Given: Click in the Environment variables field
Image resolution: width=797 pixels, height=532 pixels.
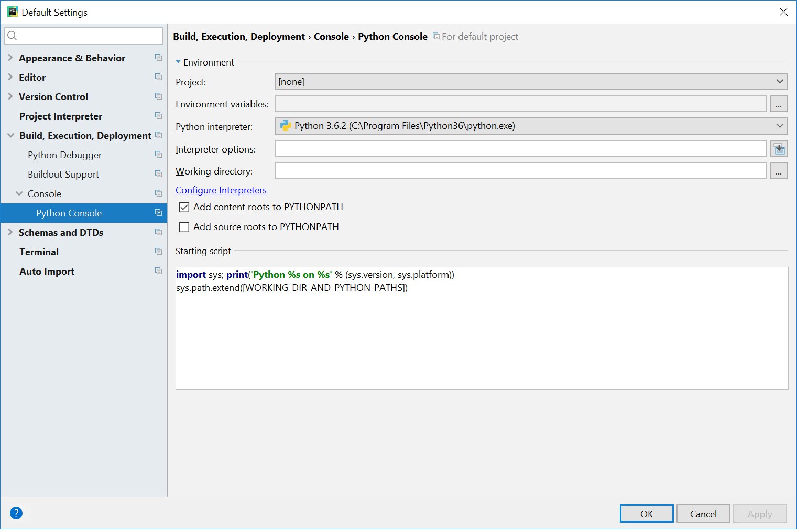Looking at the screenshot, I should tap(521, 104).
